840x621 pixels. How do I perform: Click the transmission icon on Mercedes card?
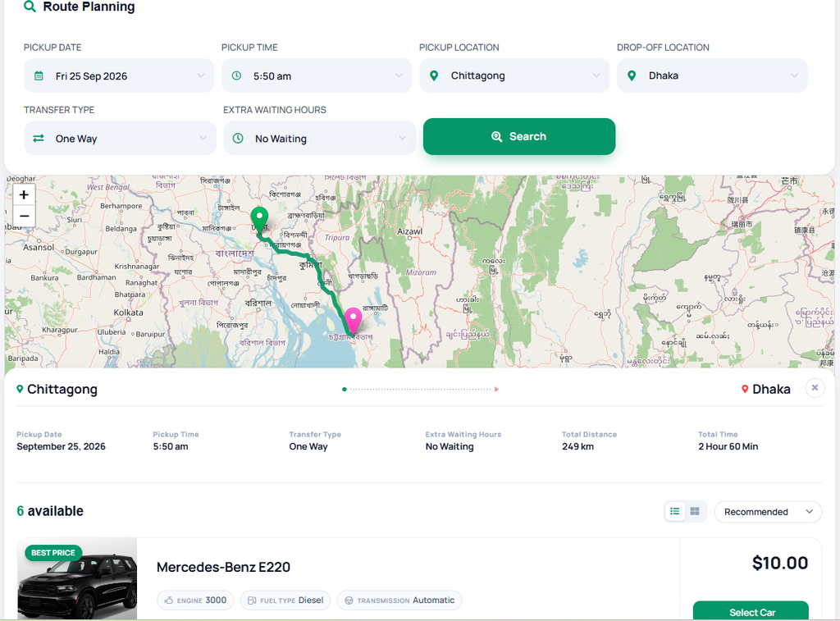click(x=349, y=600)
